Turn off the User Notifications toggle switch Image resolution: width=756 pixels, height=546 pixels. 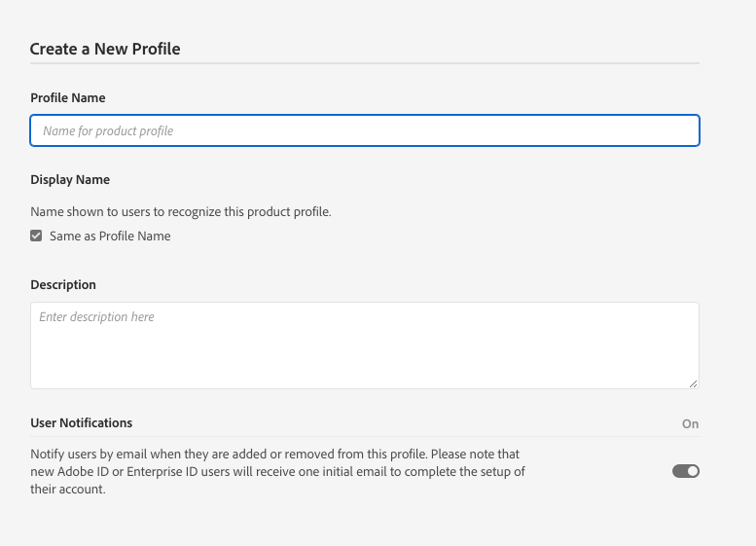click(686, 471)
